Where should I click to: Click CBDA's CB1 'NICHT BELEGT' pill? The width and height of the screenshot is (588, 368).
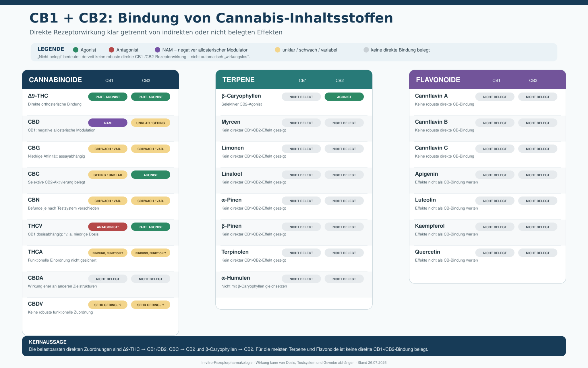108,279
